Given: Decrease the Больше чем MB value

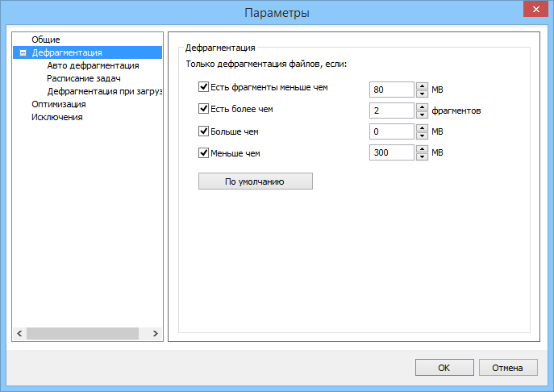Looking at the screenshot, I should (422, 136).
